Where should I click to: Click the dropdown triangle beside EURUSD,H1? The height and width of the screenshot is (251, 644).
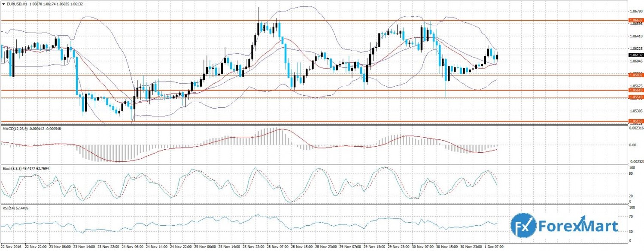point(3,4)
